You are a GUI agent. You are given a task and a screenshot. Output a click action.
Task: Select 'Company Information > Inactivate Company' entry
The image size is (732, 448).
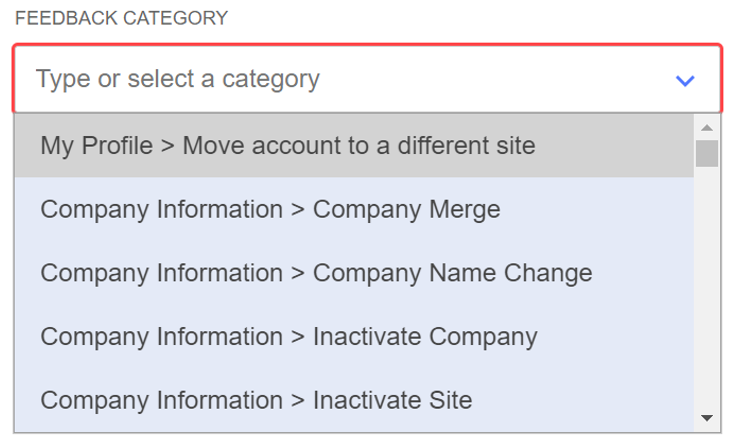(x=289, y=337)
